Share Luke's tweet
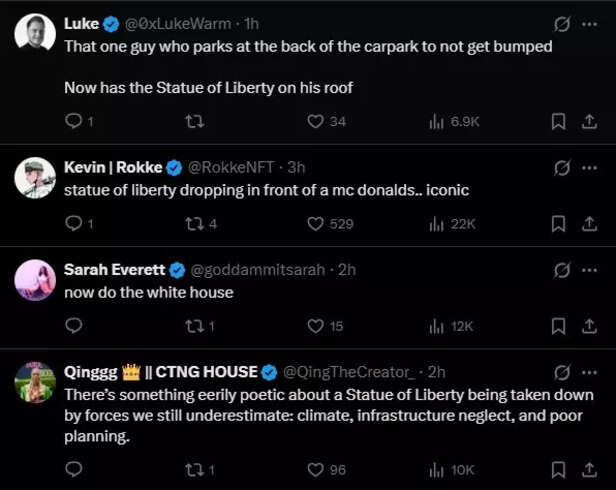The image size is (616, 490). pos(589,121)
